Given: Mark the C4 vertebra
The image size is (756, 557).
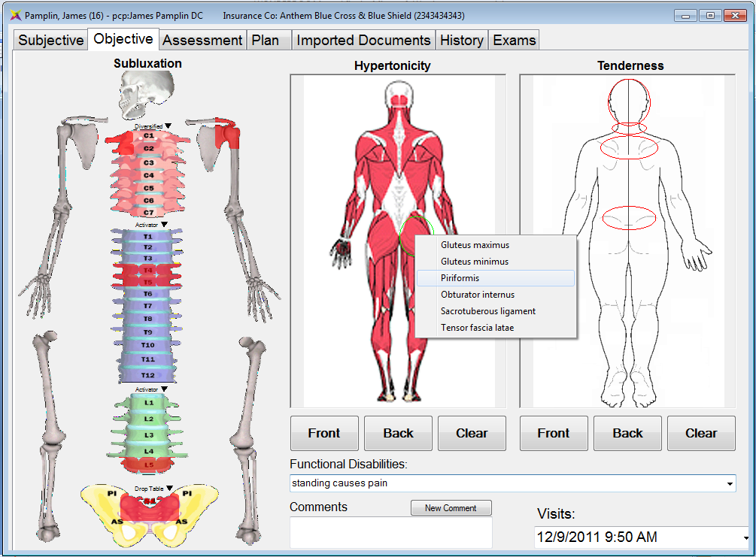Looking at the screenshot, I should click(x=148, y=175).
